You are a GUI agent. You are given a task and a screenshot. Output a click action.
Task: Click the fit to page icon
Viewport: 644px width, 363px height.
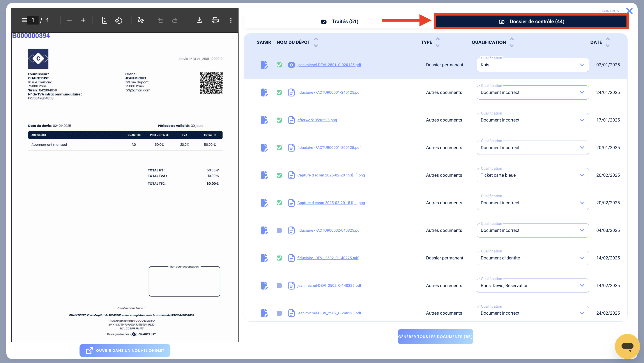pos(105,20)
